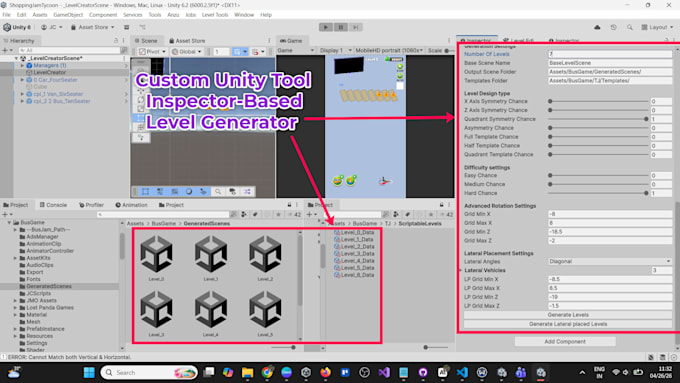Open the Level Tools menu
Screen dimensions: 680x383
tap(215, 15)
